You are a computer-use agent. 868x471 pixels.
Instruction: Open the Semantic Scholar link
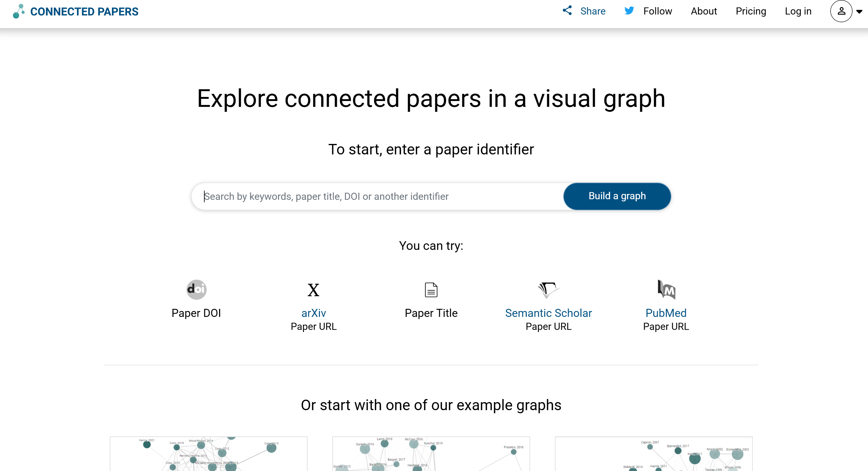coord(548,313)
